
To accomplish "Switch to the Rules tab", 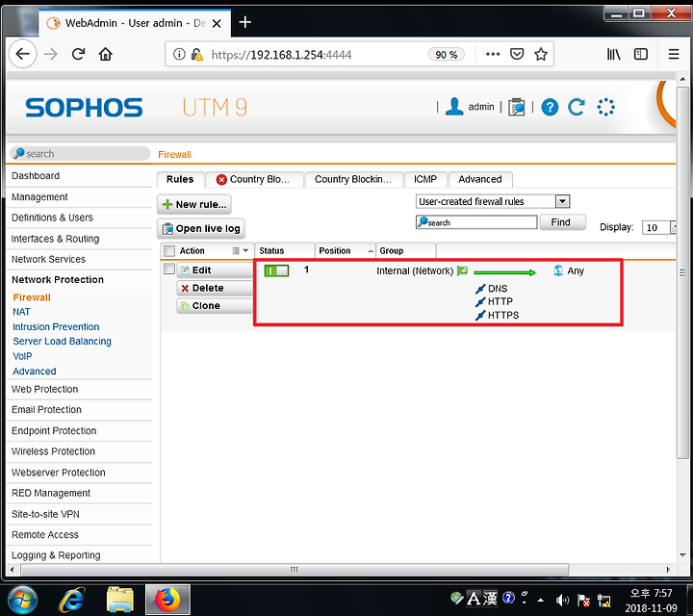I will (x=180, y=179).
